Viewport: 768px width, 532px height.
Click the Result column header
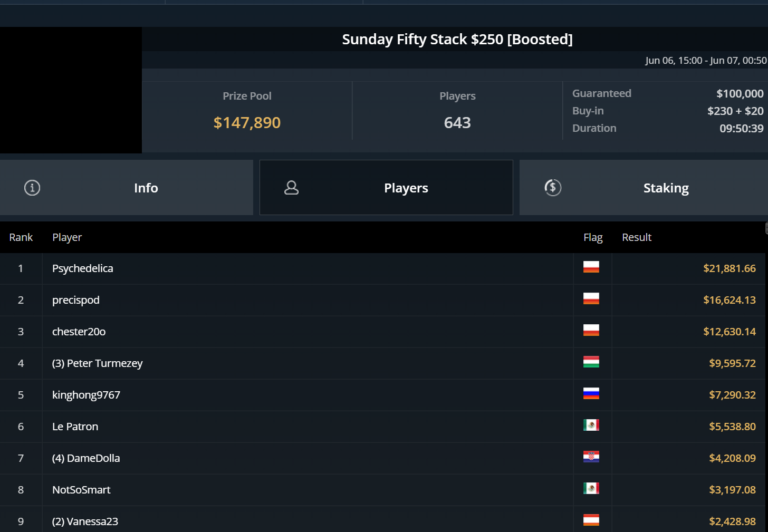pos(637,237)
